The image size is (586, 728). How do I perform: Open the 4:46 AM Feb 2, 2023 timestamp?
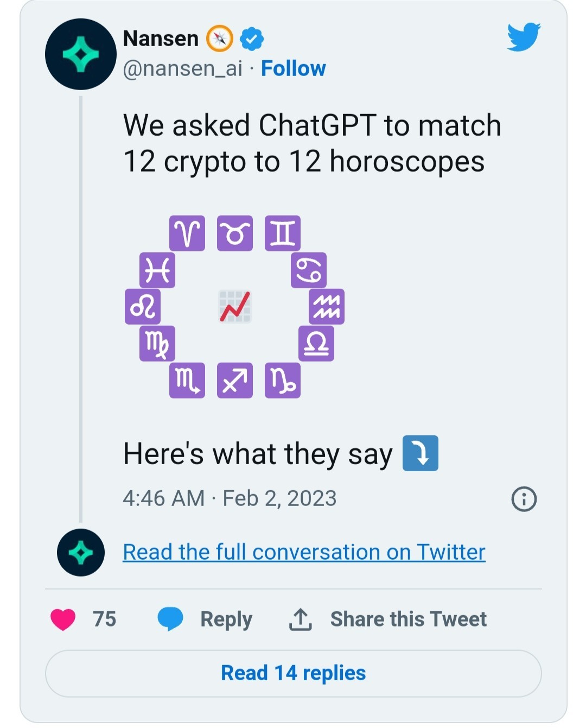pos(230,498)
